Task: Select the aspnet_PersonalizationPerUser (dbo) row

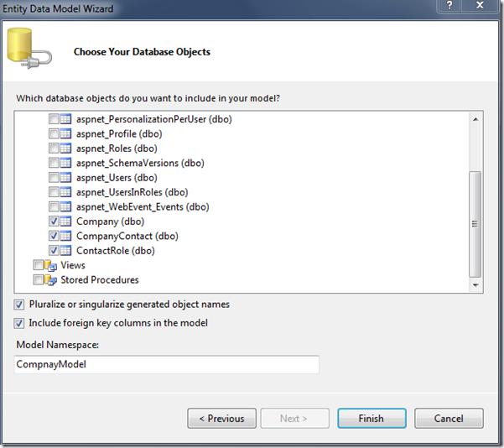Action: (154, 119)
